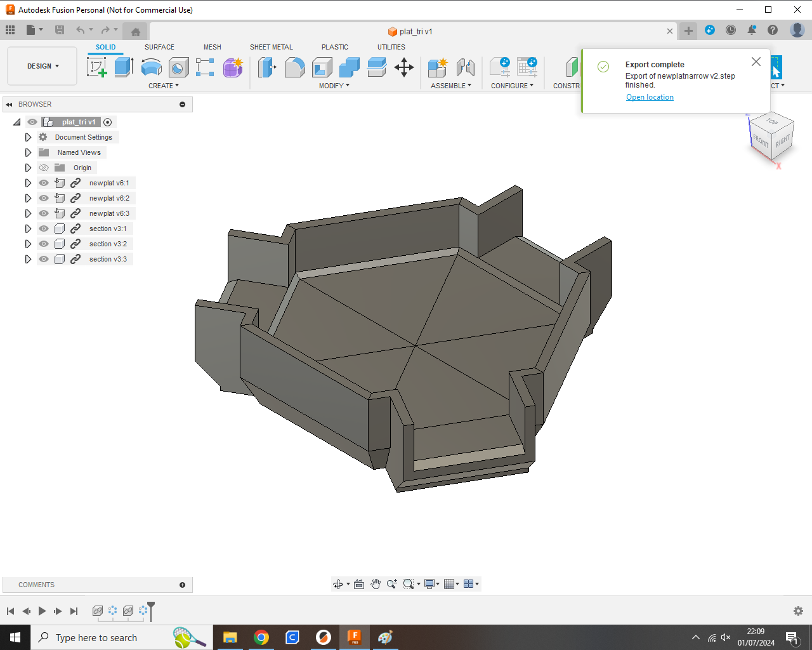Activate the Extrude tool
812x650 pixels.
tap(123, 67)
